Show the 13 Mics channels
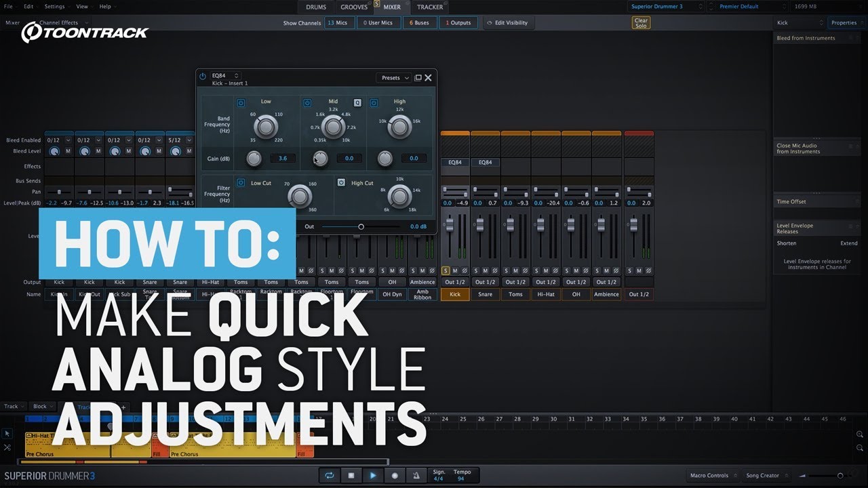The width and height of the screenshot is (868, 488). coord(340,23)
